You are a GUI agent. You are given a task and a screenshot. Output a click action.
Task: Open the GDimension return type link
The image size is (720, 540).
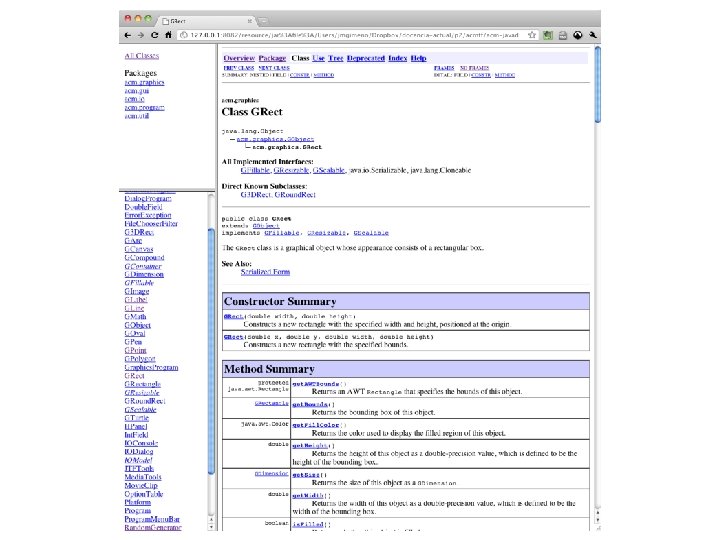[x=272, y=473]
